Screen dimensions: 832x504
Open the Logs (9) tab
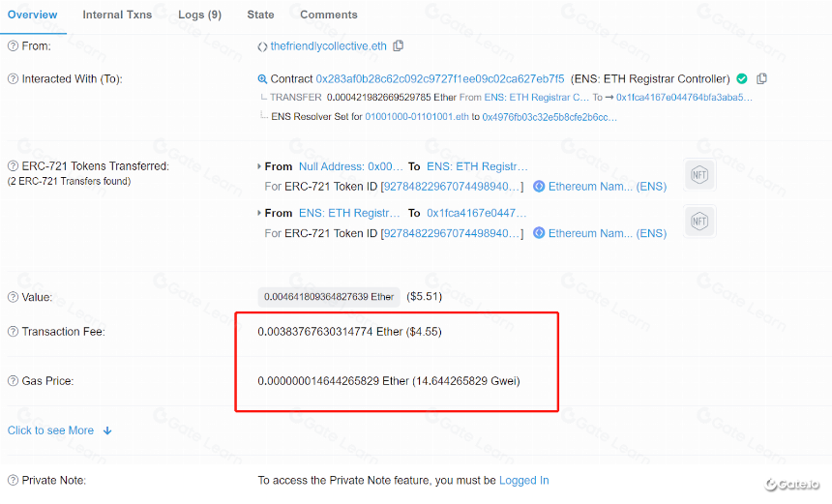199,15
